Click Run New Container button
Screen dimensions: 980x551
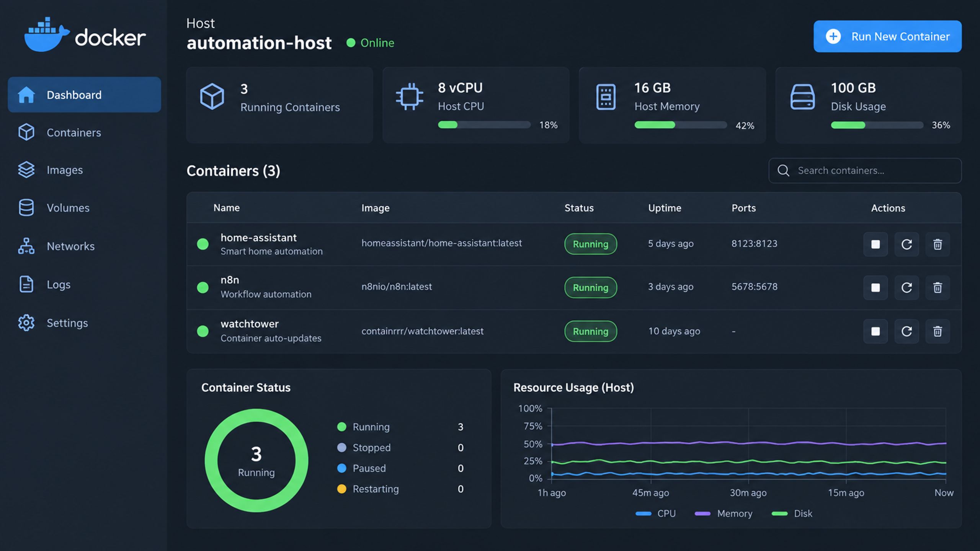887,36
